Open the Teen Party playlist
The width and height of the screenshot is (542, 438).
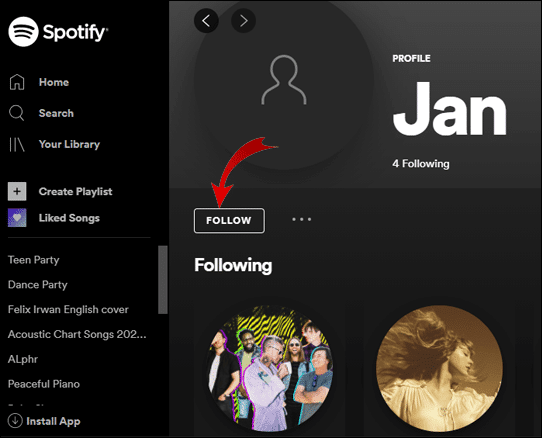34,260
